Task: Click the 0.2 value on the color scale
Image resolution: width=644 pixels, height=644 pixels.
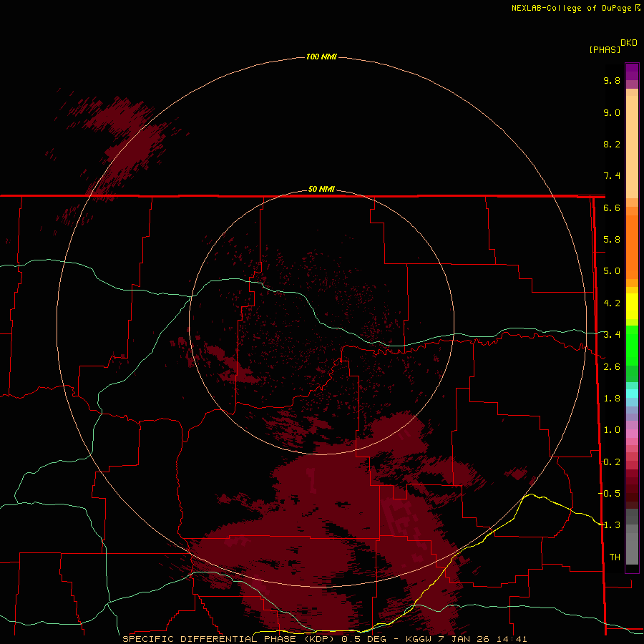Action: pyautogui.click(x=612, y=462)
